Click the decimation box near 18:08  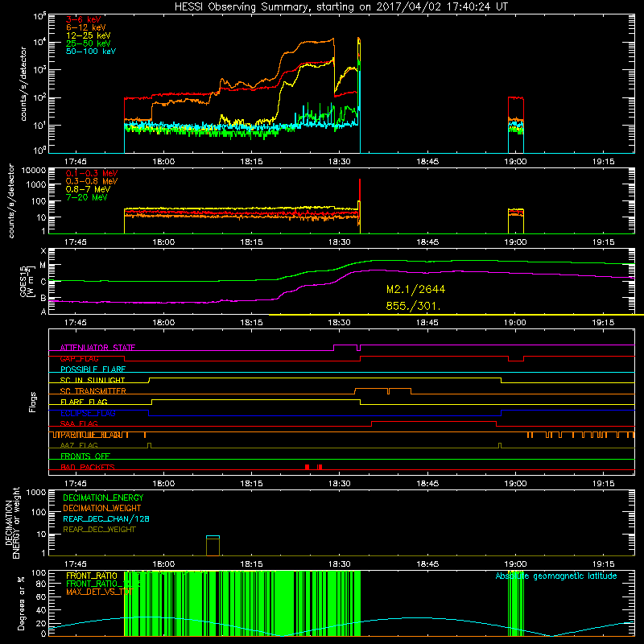[213, 546]
